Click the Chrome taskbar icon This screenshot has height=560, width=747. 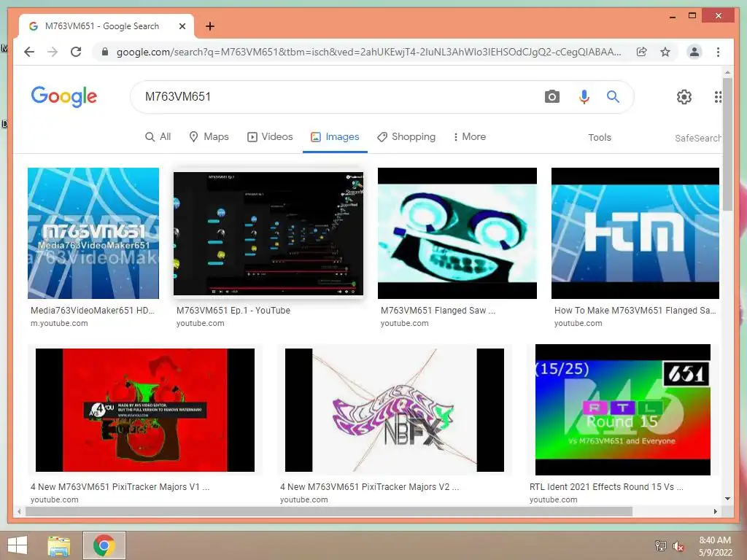104,545
